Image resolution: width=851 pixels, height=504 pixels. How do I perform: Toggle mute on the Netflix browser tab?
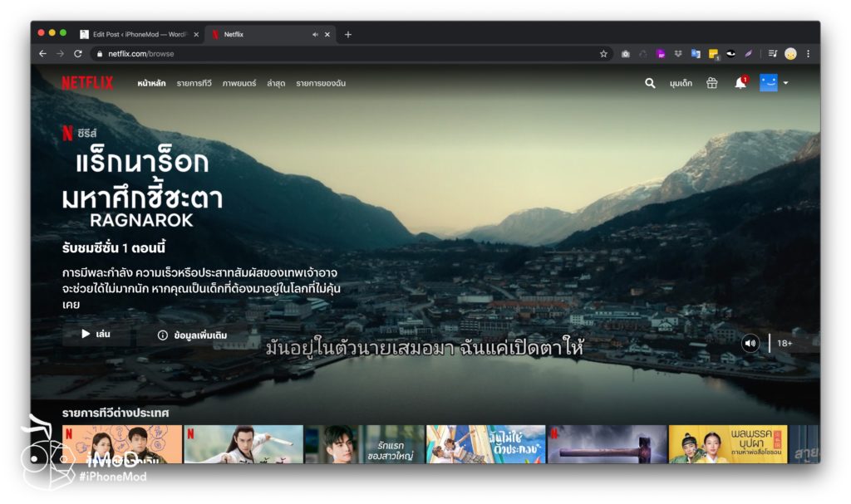(314, 35)
